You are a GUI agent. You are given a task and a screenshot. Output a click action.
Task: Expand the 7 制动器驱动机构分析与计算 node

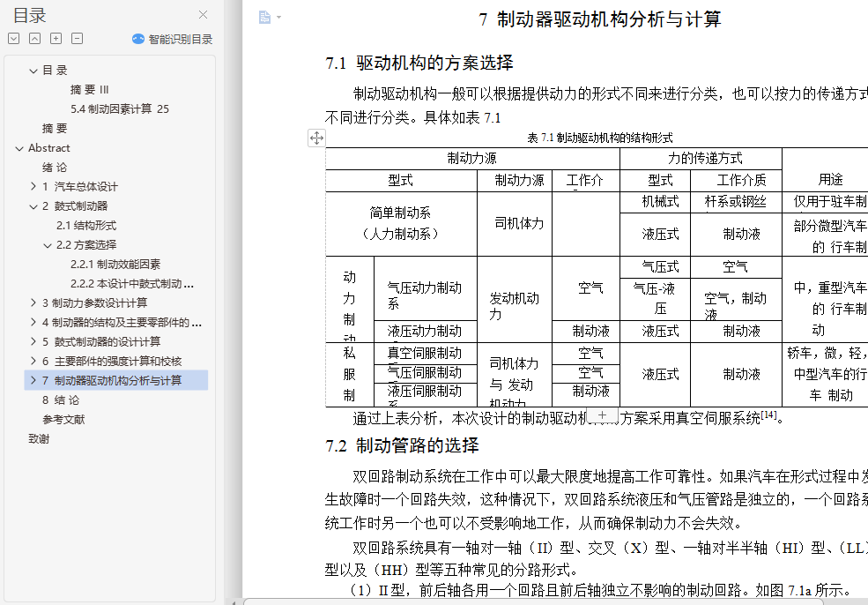[x=33, y=381]
